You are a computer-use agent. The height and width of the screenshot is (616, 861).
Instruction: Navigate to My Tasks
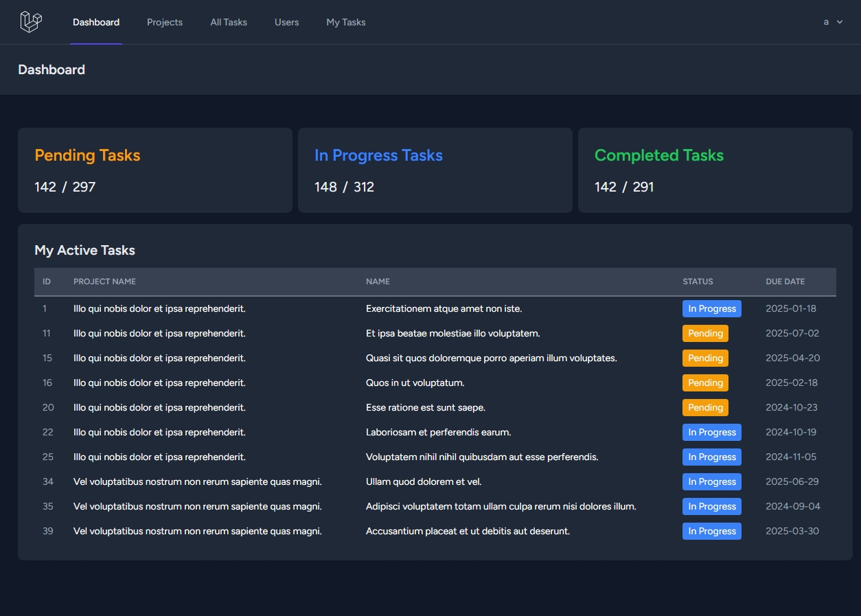[x=345, y=22]
